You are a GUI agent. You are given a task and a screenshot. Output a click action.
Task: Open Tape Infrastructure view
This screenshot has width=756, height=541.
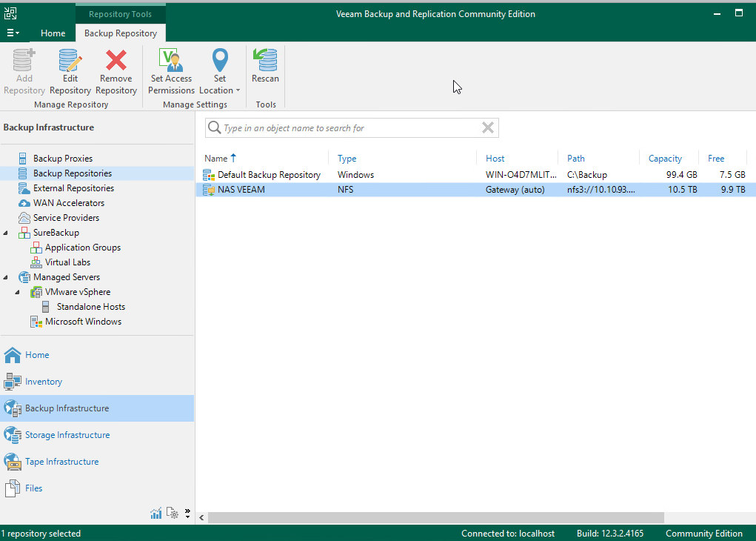(61, 462)
